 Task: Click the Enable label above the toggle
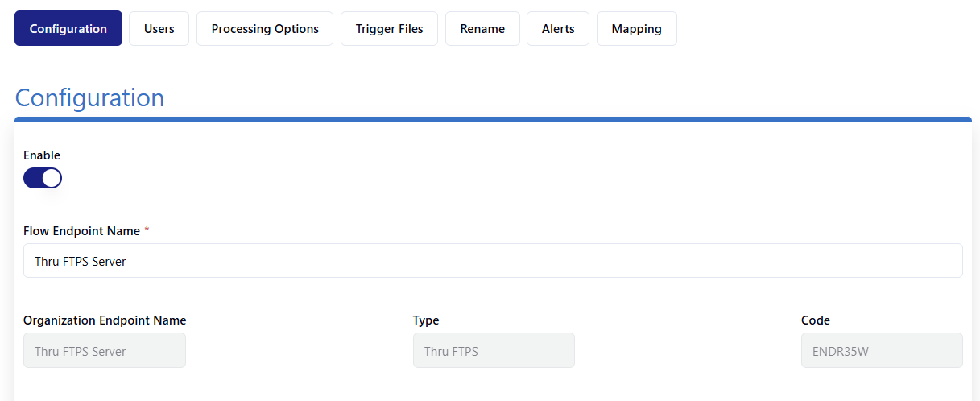[x=42, y=155]
